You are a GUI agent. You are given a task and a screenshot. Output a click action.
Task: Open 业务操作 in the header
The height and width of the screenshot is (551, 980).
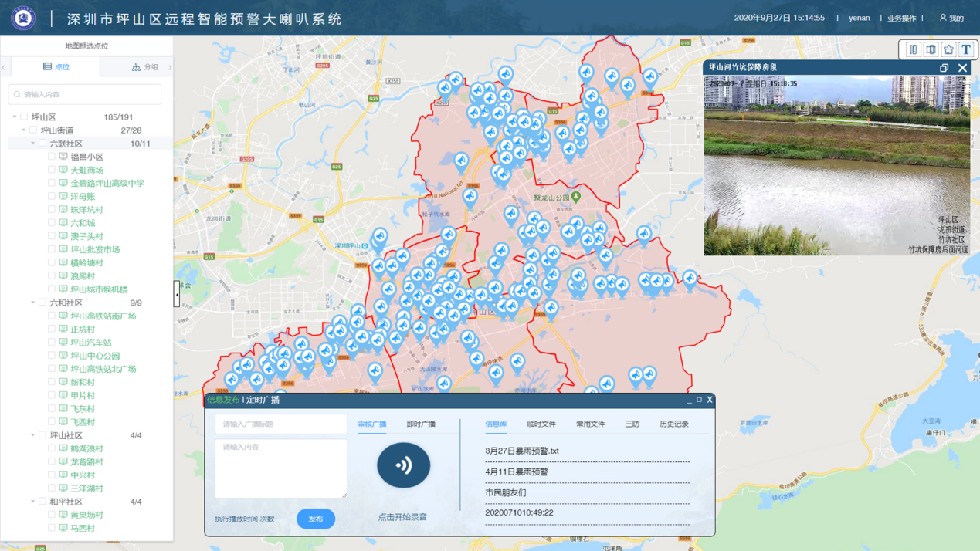tap(901, 18)
